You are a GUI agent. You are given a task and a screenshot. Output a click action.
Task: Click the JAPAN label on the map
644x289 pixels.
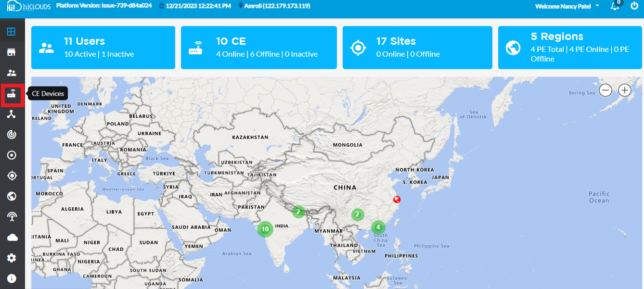(x=440, y=177)
